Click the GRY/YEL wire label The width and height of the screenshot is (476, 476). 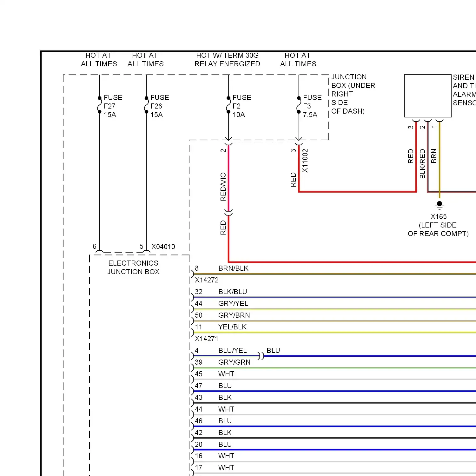pos(233,303)
